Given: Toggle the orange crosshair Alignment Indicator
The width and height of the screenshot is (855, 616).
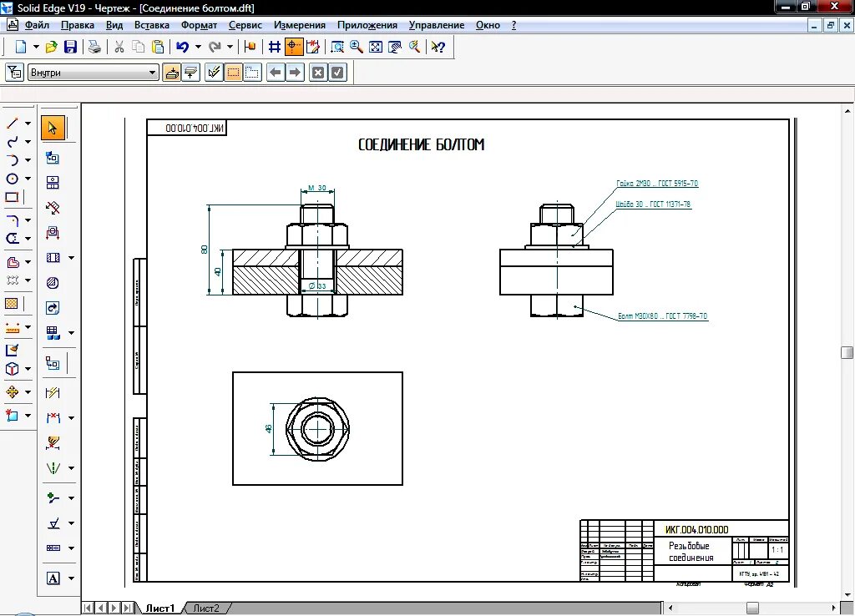Looking at the screenshot, I should pyautogui.click(x=294, y=47).
